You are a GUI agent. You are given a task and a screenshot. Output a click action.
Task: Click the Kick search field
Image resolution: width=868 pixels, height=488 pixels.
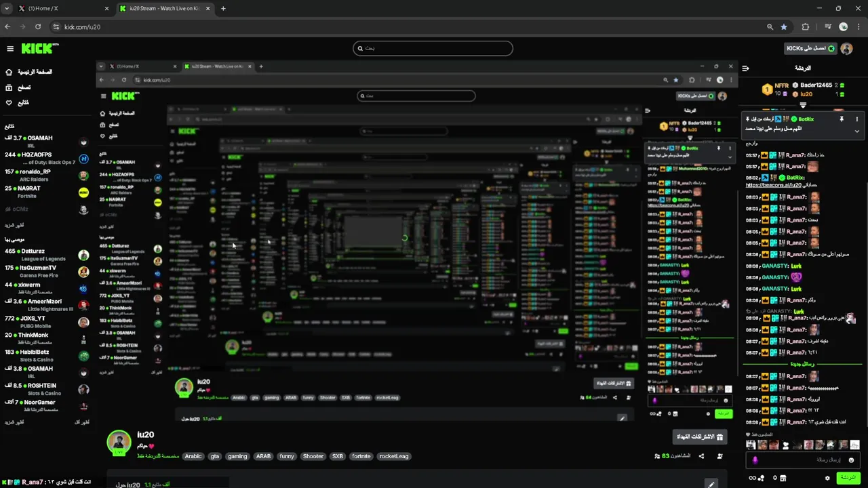tap(433, 48)
